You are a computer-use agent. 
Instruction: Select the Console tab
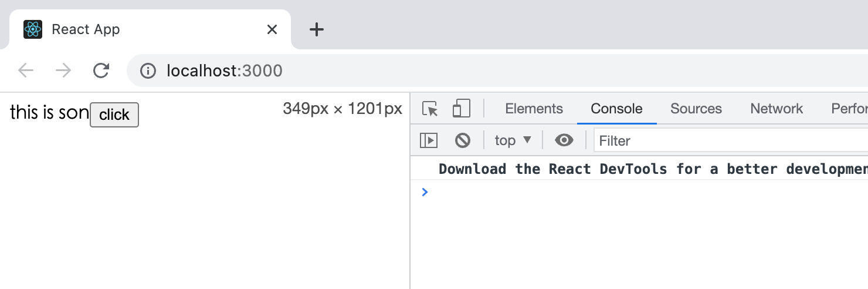point(616,109)
